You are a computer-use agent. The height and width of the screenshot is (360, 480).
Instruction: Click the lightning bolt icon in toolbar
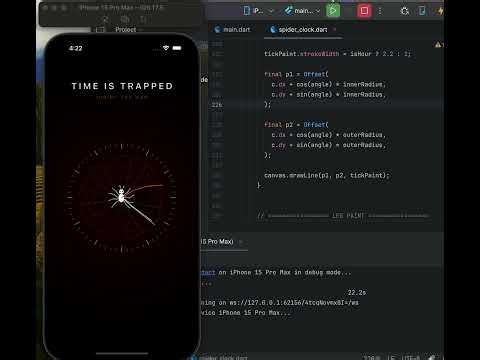pyautogui.click(x=440, y=11)
